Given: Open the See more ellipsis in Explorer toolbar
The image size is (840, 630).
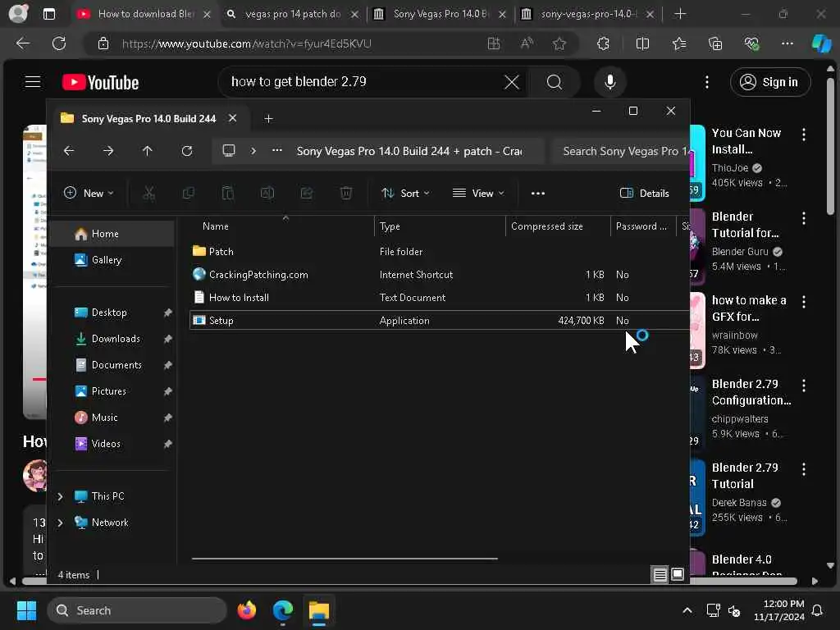Looking at the screenshot, I should click(x=538, y=194).
